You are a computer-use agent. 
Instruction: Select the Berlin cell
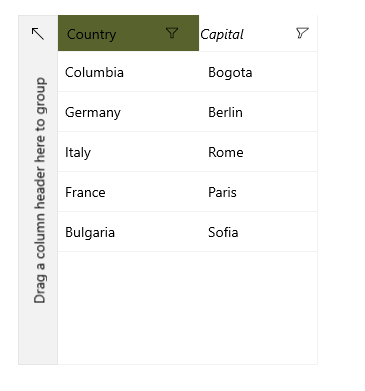(x=258, y=112)
